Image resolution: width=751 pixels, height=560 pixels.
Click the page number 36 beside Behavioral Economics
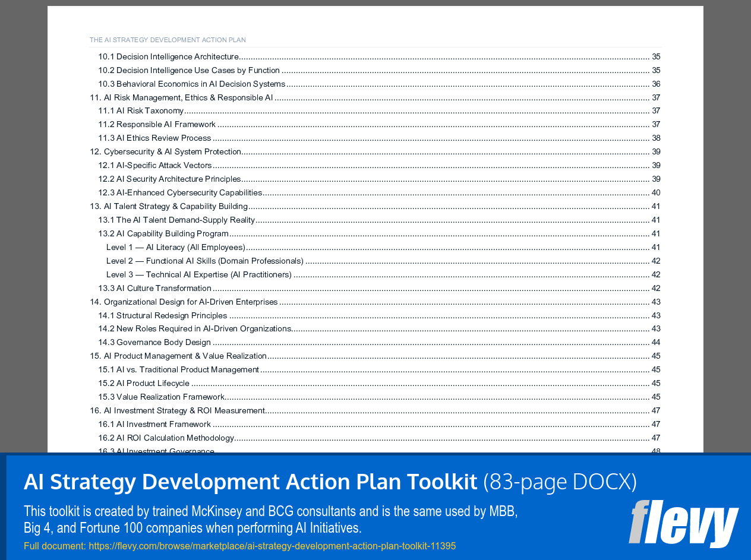click(x=655, y=83)
